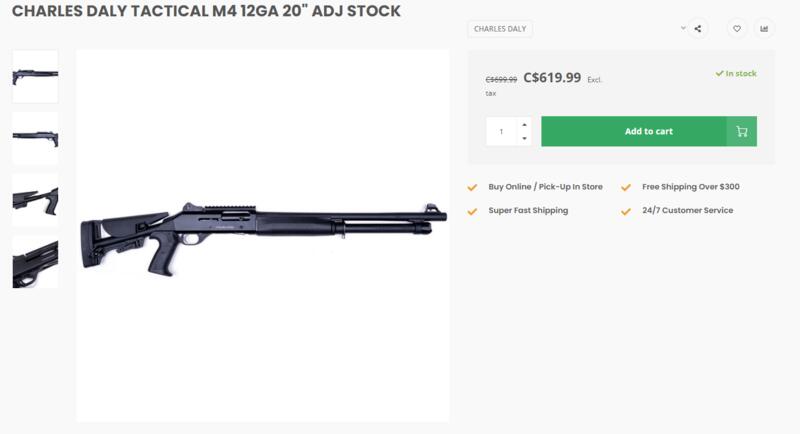Screen dimensions: 800x434
Task: Decrease quantity with down arrow
Action: 525,138
